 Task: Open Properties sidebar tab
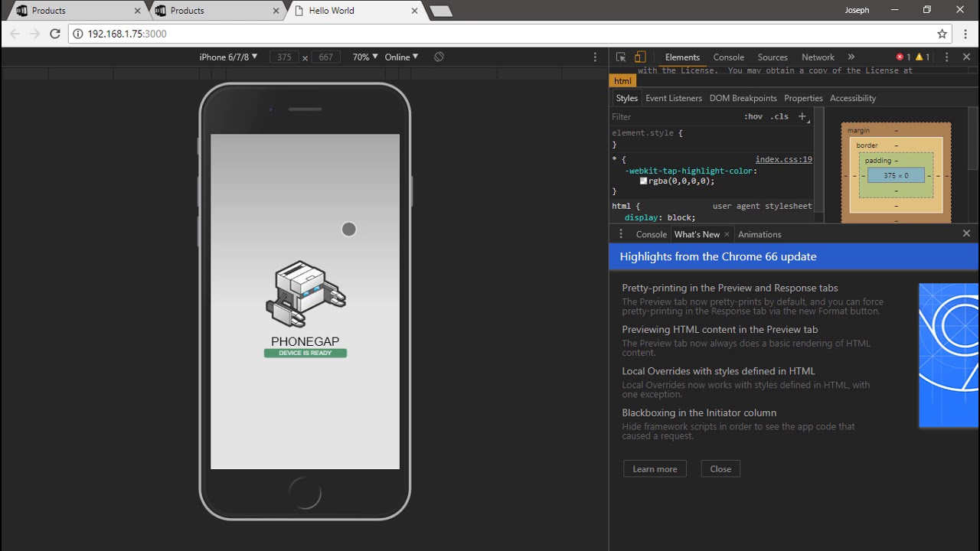(803, 98)
